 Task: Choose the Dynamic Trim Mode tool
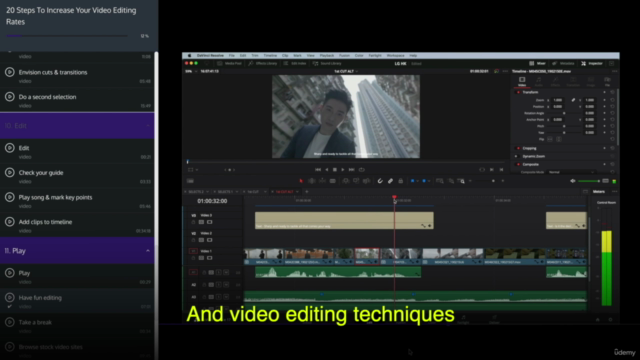click(322, 181)
